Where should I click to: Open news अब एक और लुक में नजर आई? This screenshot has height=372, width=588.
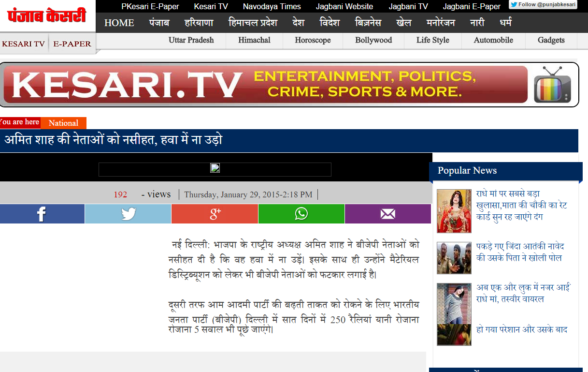click(524, 293)
